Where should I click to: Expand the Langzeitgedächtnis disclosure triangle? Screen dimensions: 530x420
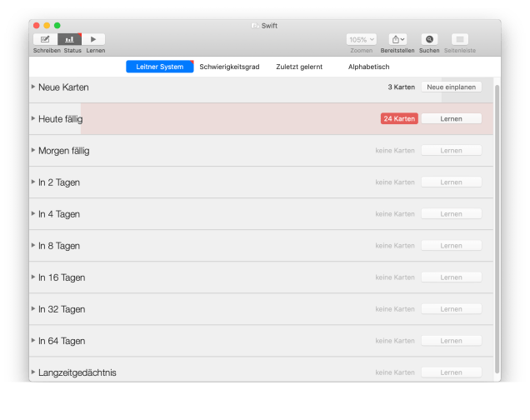33,372
